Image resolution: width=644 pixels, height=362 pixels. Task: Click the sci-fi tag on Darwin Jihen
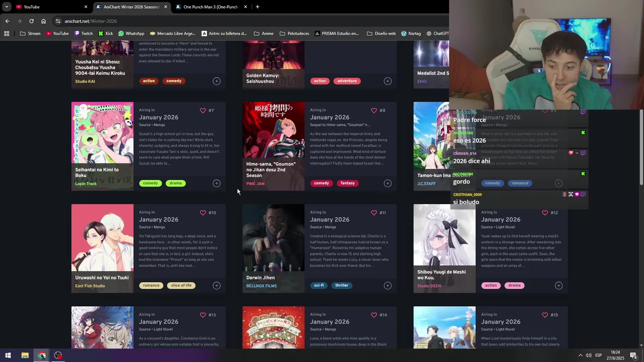(x=319, y=286)
